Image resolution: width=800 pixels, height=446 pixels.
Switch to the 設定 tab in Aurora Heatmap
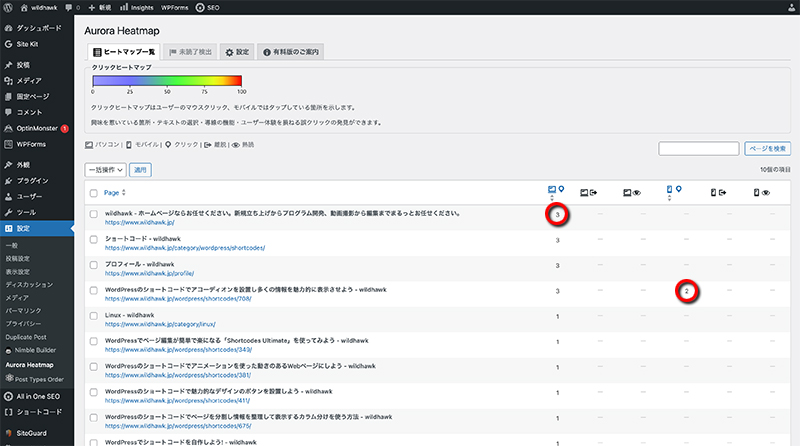(x=243, y=51)
